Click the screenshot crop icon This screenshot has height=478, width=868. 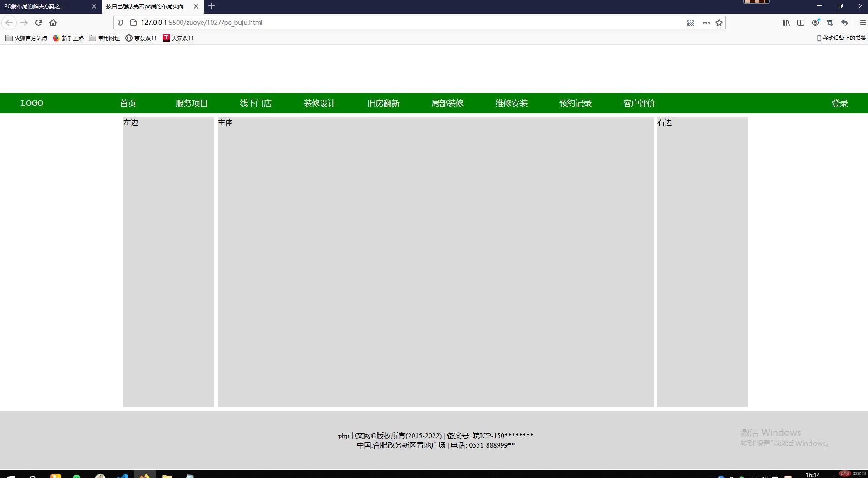(x=830, y=23)
